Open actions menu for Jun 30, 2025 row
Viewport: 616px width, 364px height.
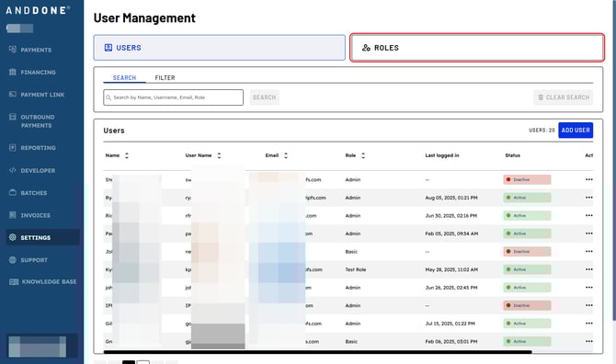589,216
